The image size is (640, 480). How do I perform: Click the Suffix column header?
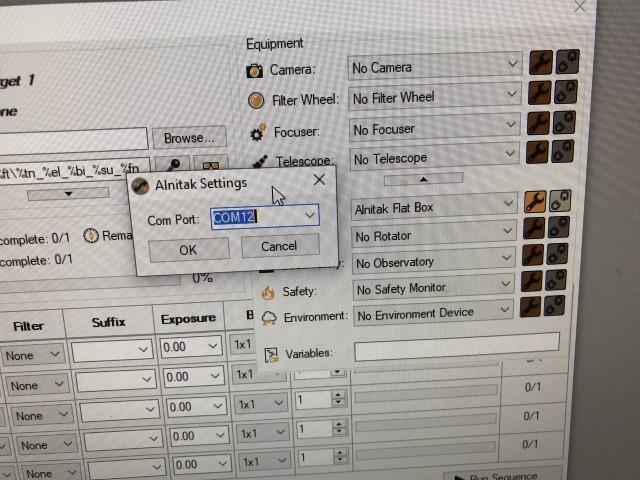108,322
